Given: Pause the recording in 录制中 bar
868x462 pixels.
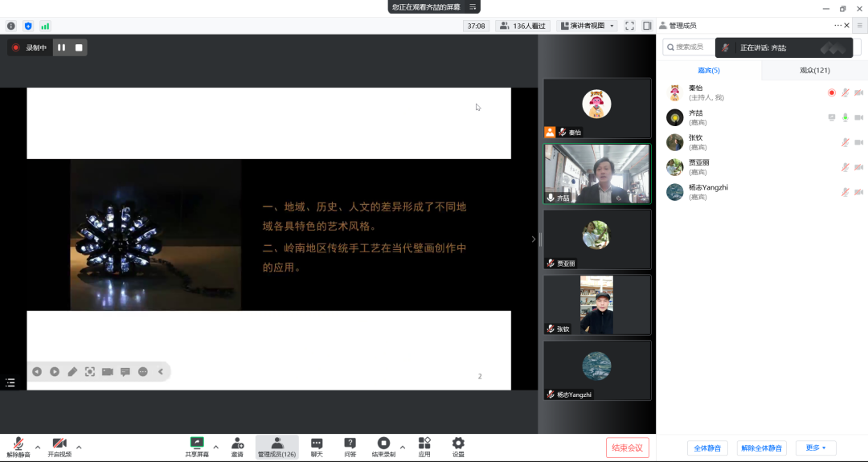Looking at the screenshot, I should [x=61, y=47].
